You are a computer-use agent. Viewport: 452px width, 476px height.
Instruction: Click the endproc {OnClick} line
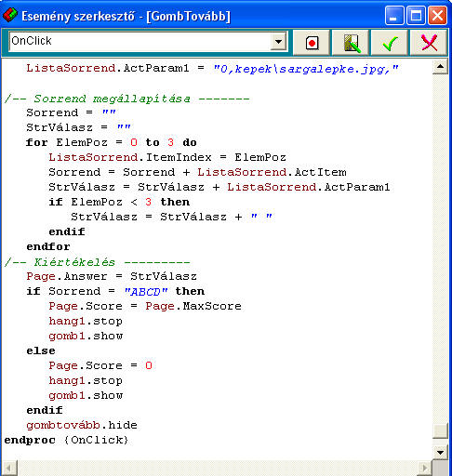(x=66, y=440)
